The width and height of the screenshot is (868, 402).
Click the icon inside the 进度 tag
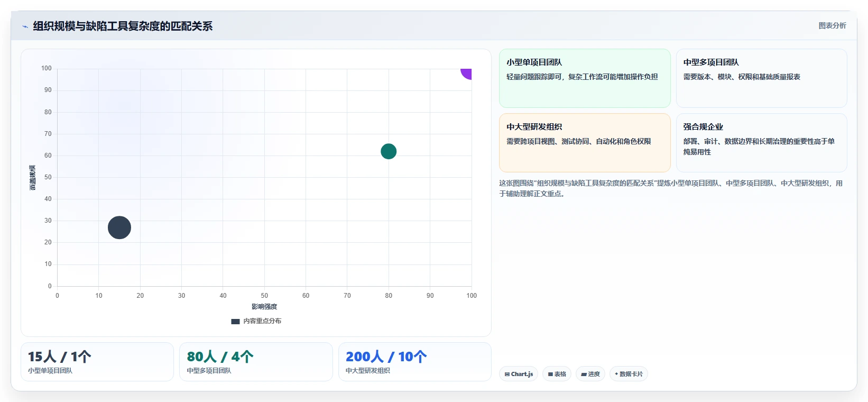tap(584, 374)
